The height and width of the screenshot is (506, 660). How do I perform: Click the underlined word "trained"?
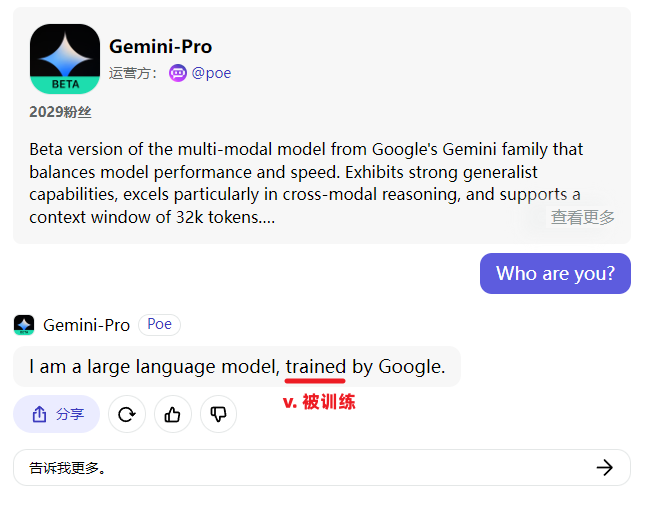[x=315, y=367]
